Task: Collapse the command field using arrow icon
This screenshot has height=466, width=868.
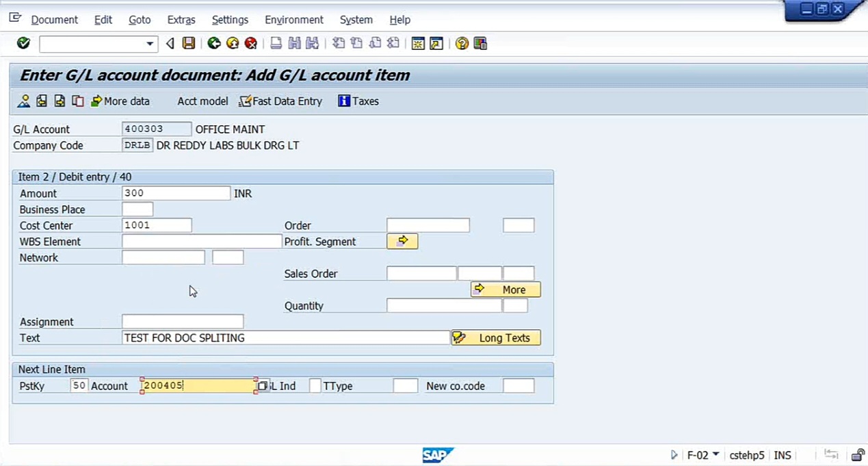Action: pos(170,44)
